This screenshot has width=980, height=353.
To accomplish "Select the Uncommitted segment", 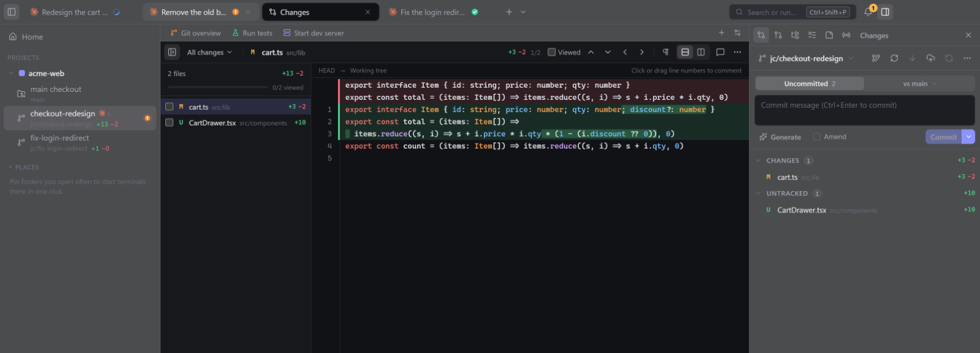I will (810, 83).
